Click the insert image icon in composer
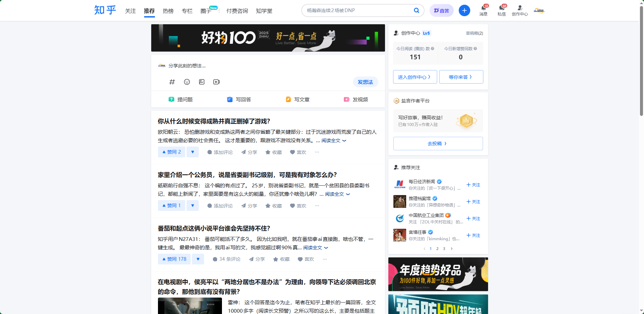The height and width of the screenshot is (314, 644). tap(202, 82)
